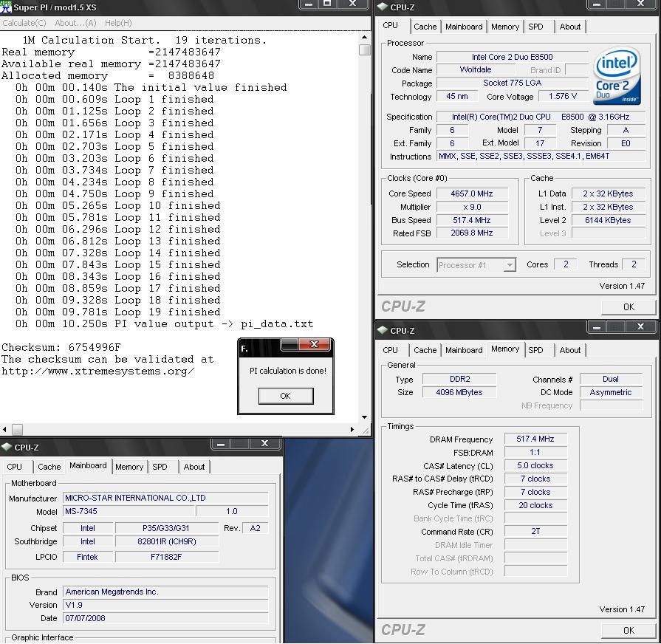Click CPU-Z icon in Memory window title bar
The height and width of the screenshot is (644, 661).
[x=383, y=330]
